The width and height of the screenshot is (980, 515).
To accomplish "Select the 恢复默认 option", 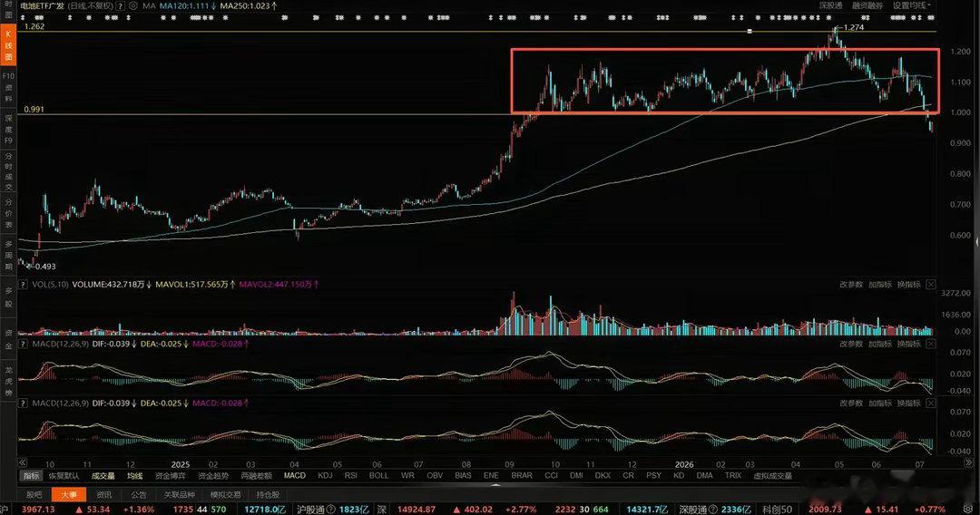I will click(64, 476).
